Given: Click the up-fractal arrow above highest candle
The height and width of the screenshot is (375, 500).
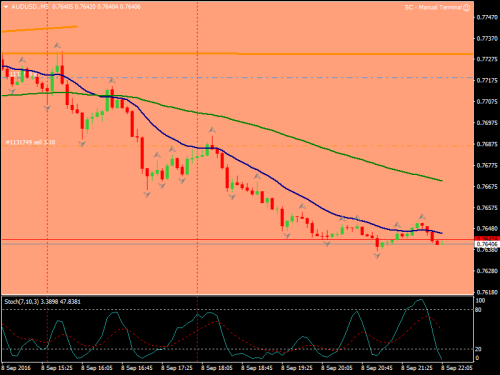Looking at the screenshot, I should coord(57,45).
